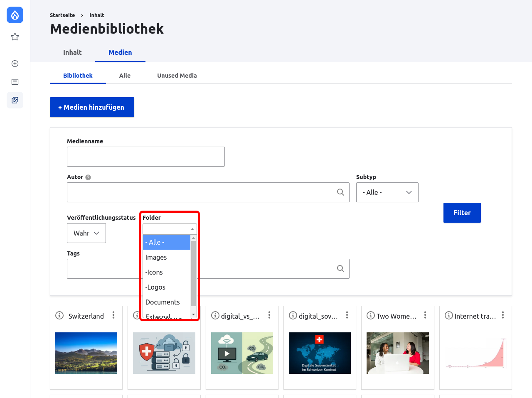This screenshot has height=398, width=532.
Task: Show info for Two Women media item
Action: click(371, 315)
